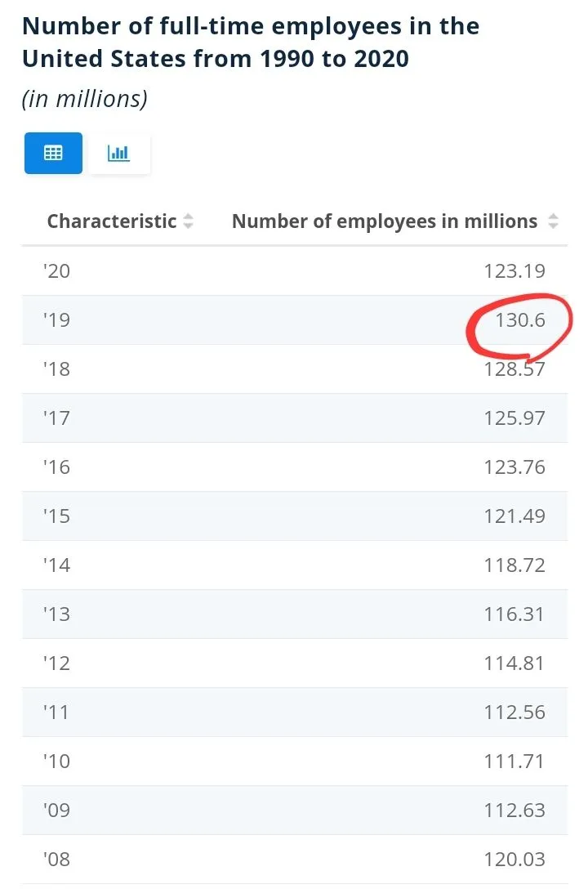The height and width of the screenshot is (889, 588).
Task: Click the chart title about full-time employees
Action: [x=251, y=42]
